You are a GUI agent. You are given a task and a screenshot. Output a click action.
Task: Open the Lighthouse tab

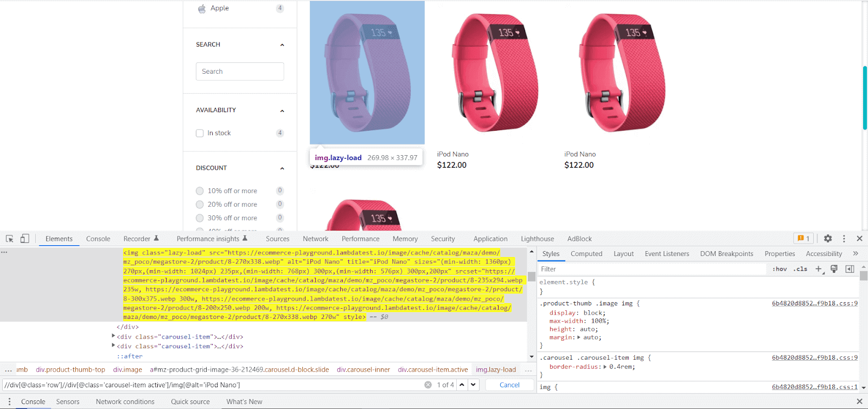coord(538,239)
